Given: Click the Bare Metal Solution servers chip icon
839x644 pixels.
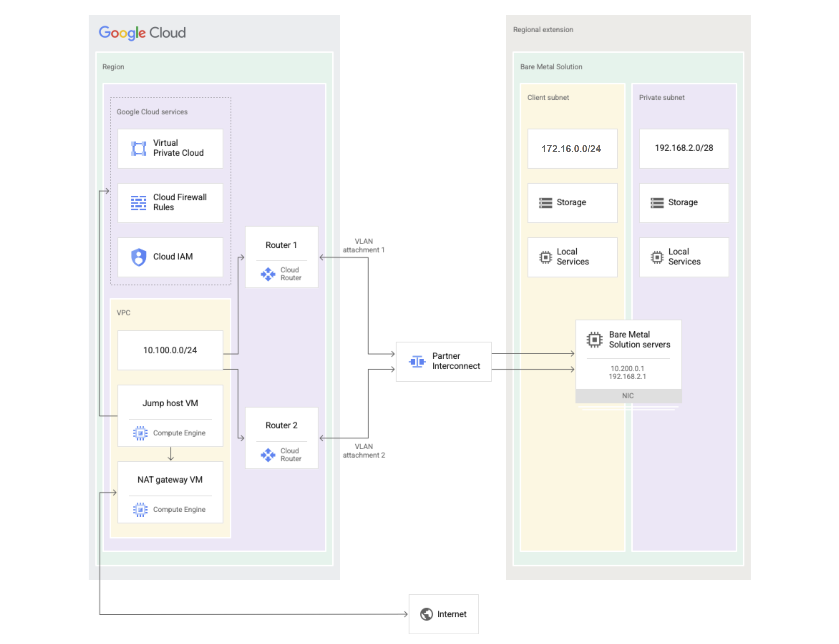Looking at the screenshot, I should [x=594, y=340].
